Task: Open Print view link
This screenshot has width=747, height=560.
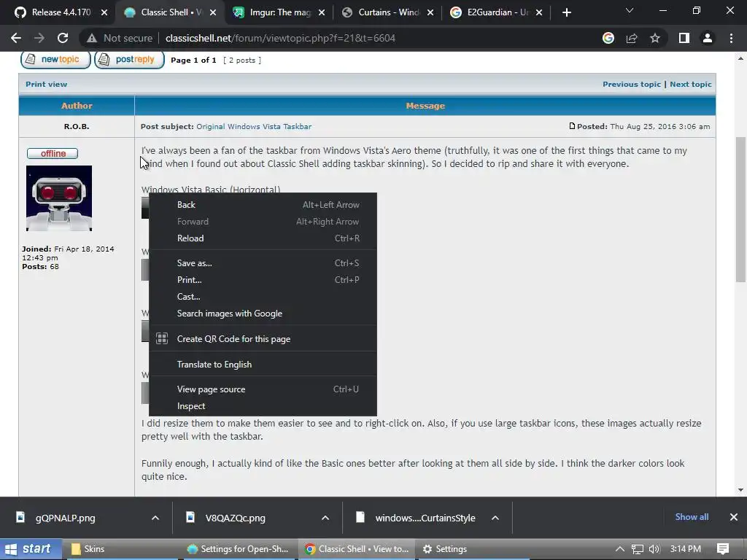Action: 46,85
